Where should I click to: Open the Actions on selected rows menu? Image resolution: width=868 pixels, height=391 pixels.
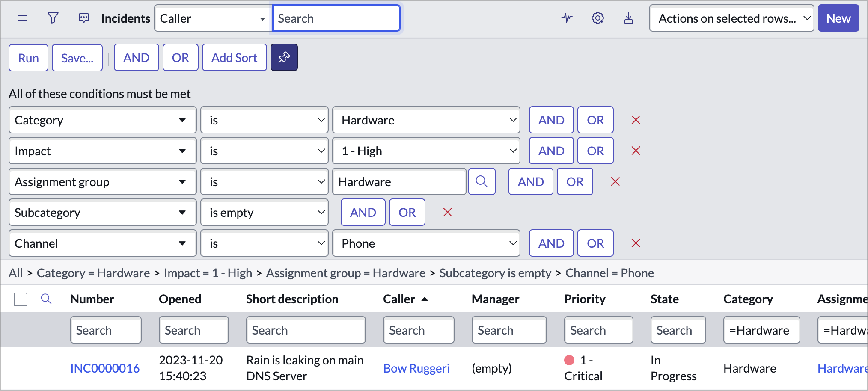point(731,18)
